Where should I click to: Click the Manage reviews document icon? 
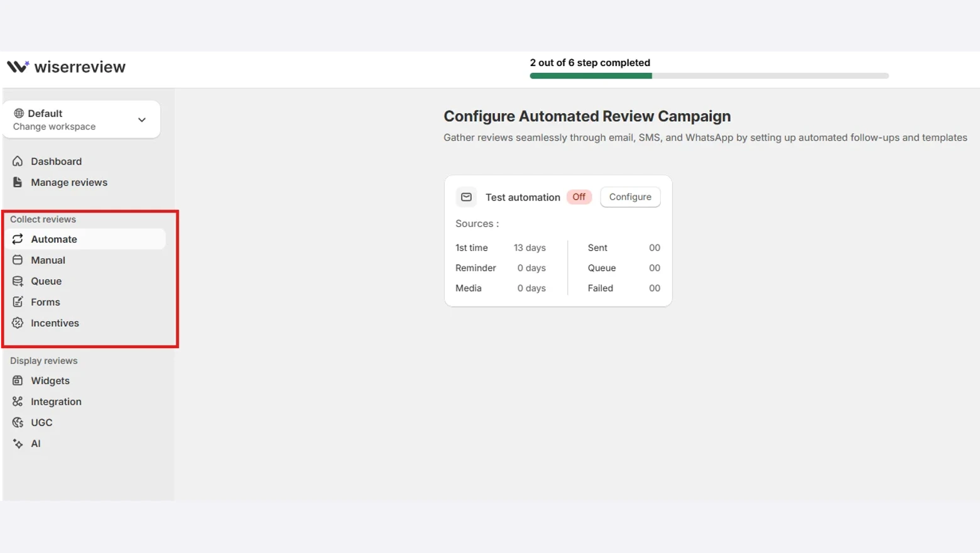[18, 182]
